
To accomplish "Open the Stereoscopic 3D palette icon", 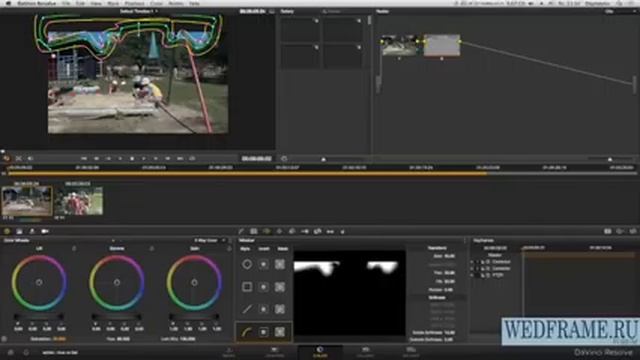I will 330,231.
